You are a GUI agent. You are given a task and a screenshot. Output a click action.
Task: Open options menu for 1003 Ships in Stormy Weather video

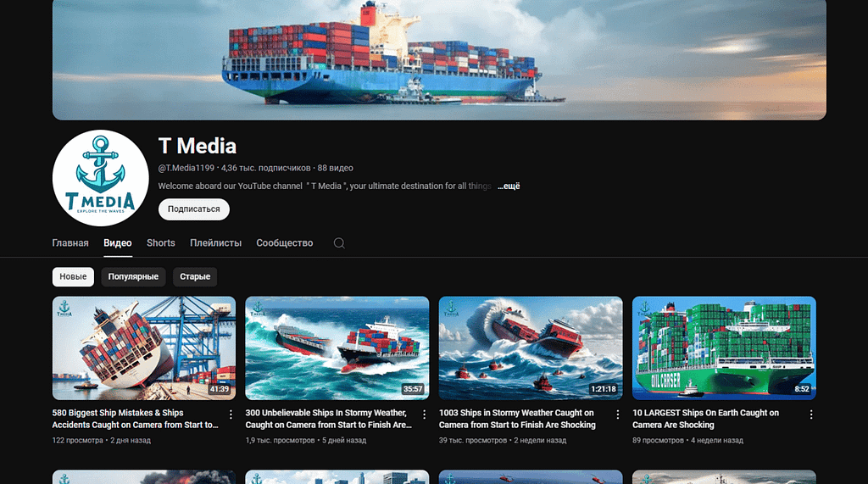point(618,414)
